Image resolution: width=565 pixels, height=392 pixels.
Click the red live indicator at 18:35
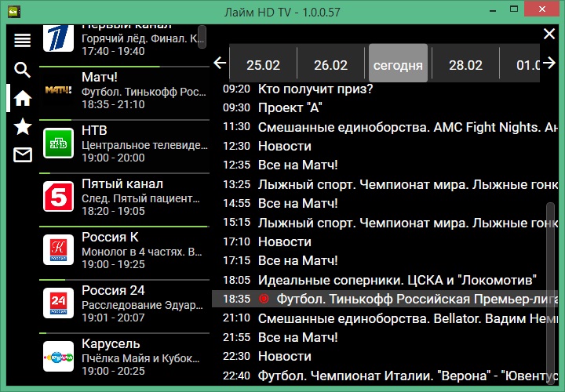(x=264, y=299)
